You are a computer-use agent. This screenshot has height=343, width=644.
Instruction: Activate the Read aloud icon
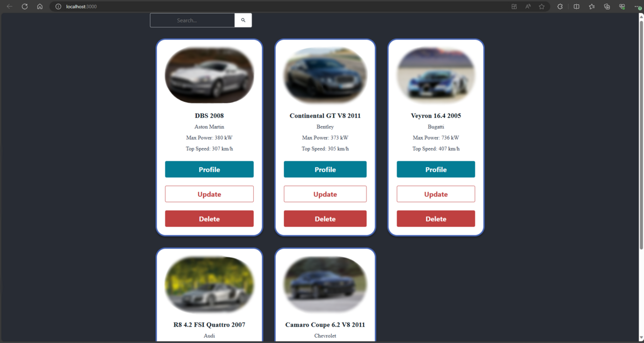coord(528,6)
